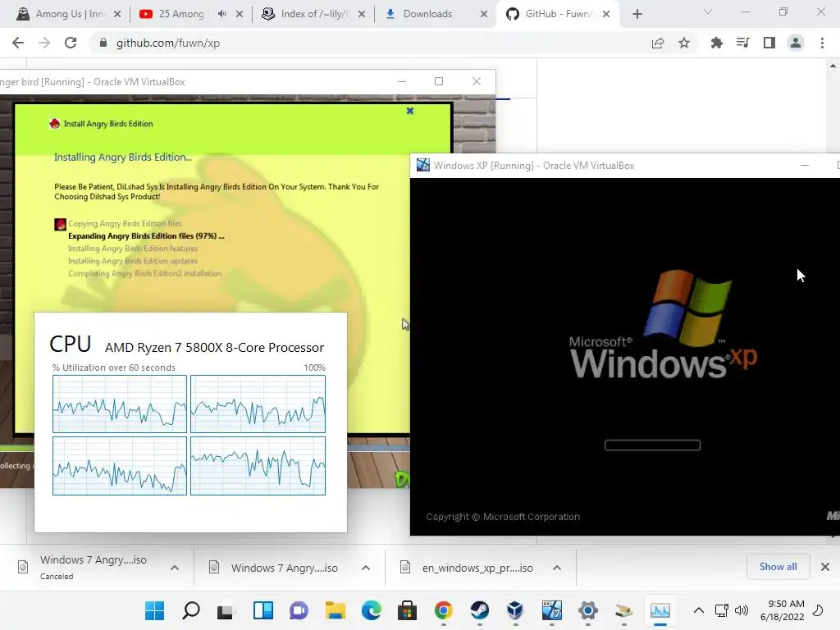Screen dimensions: 840x630
Task: Switch to Chrome via the taskbar icon
Action: point(444,610)
